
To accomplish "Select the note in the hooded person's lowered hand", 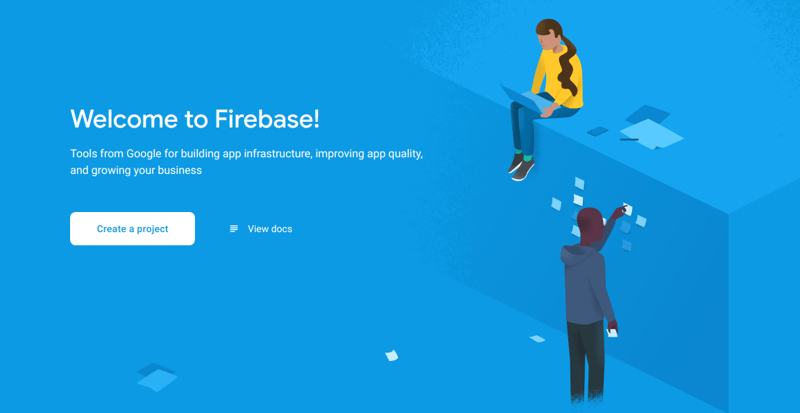I will 612,333.
